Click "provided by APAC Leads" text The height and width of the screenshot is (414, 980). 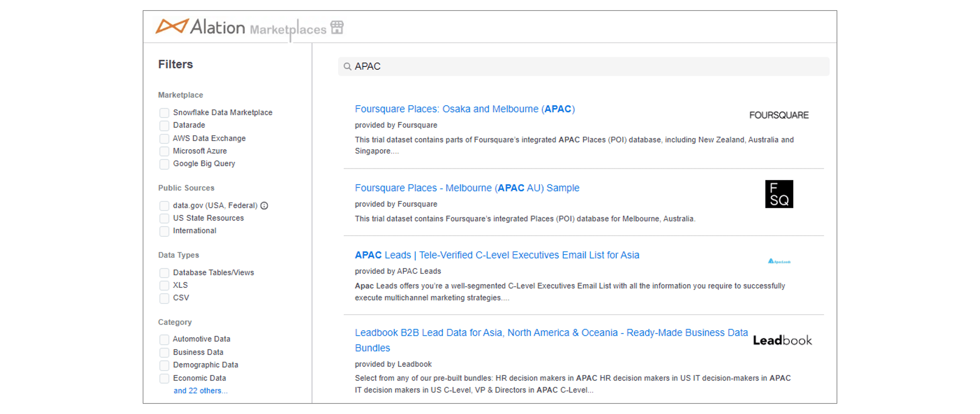coord(398,271)
